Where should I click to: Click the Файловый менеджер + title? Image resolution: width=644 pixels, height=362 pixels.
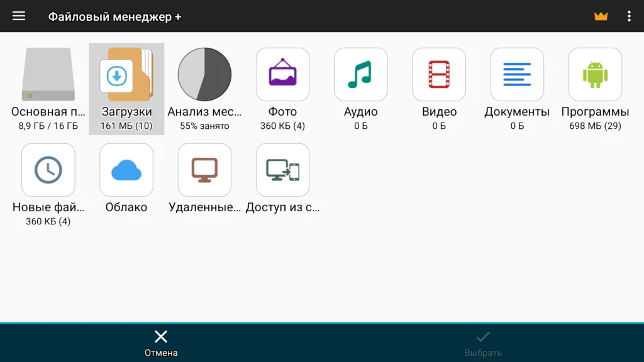pyautogui.click(x=114, y=17)
